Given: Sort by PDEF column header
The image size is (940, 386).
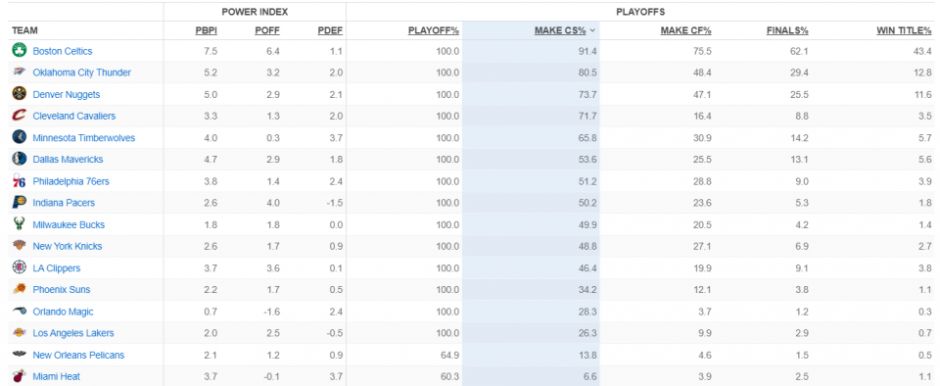Looking at the screenshot, I should click(x=330, y=31).
